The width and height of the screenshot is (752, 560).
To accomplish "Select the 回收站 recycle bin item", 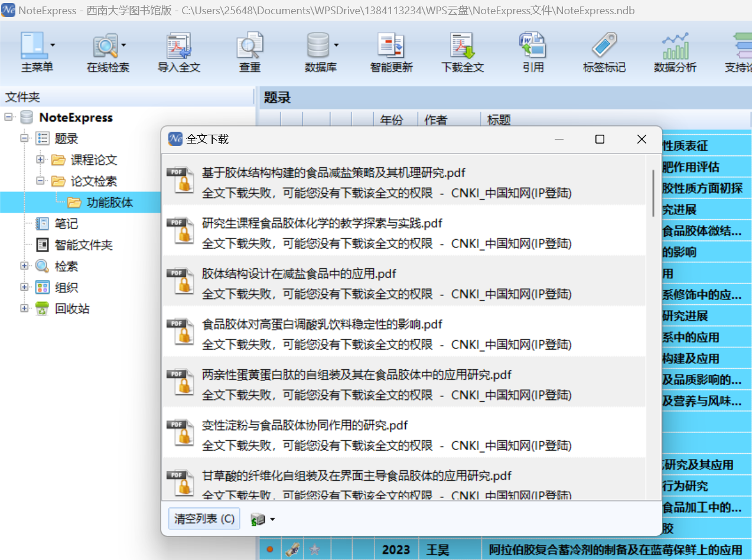I will coord(72,309).
